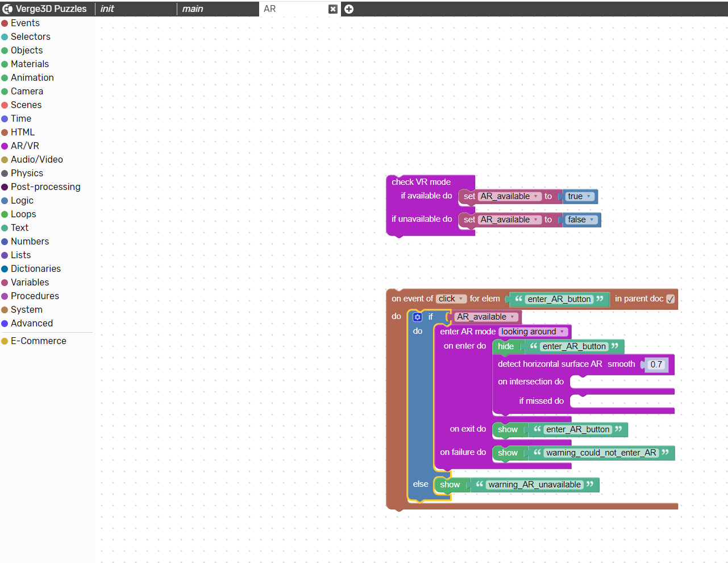Open the Materials puzzle category
Image resolution: width=728 pixels, height=563 pixels.
pos(30,64)
